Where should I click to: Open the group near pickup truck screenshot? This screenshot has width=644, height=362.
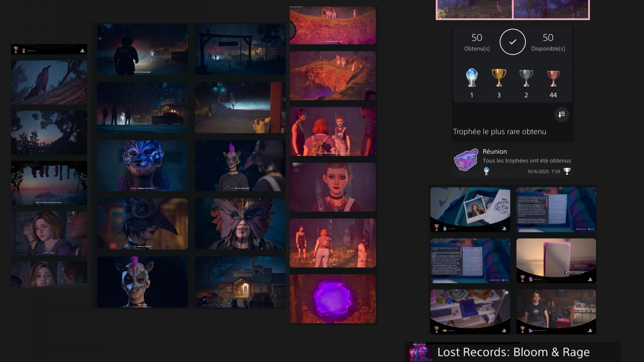143,108
